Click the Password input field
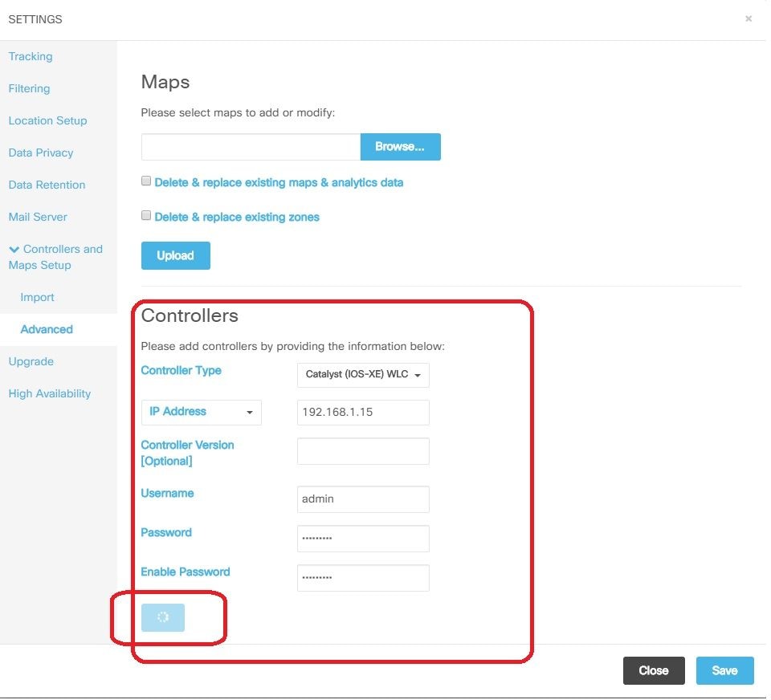This screenshot has width=771, height=700. click(x=363, y=539)
